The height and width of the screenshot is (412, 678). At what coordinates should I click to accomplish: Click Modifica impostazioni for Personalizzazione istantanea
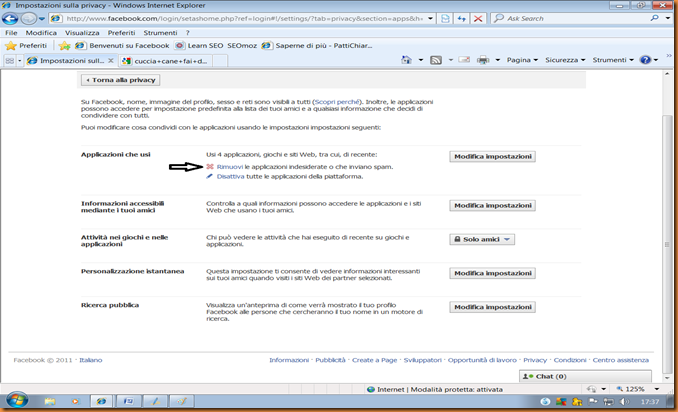click(x=493, y=273)
